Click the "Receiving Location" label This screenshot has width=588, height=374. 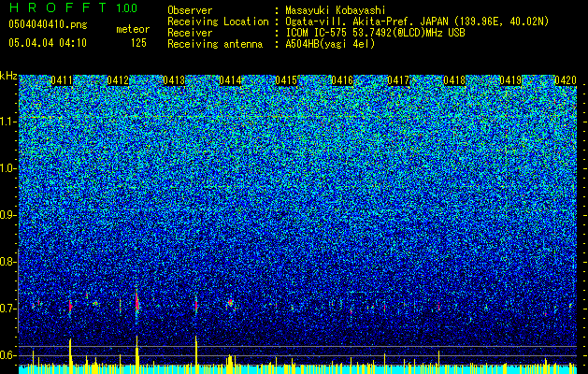(x=218, y=22)
